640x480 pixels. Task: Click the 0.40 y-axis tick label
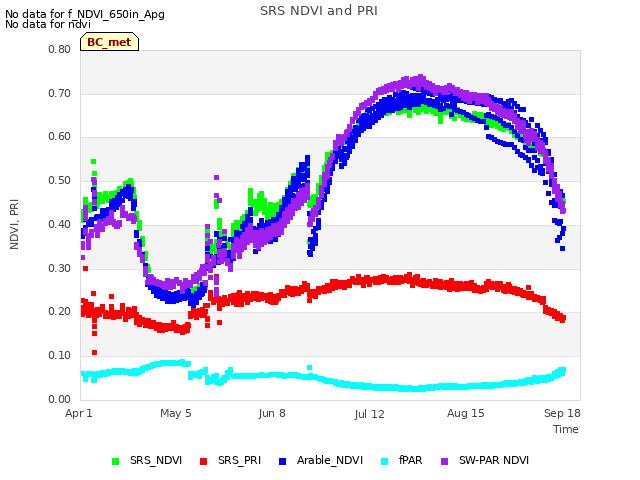click(x=60, y=224)
